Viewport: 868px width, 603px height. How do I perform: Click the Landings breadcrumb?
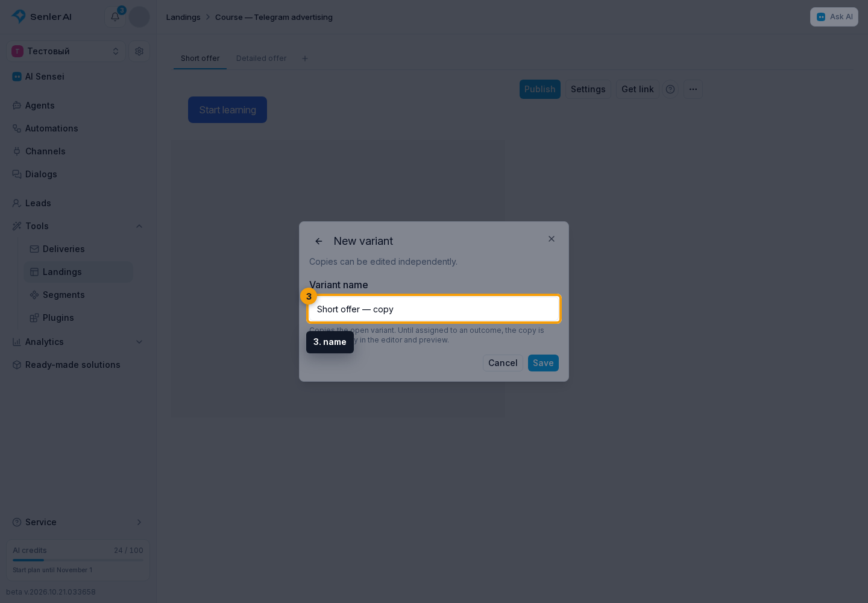click(183, 17)
